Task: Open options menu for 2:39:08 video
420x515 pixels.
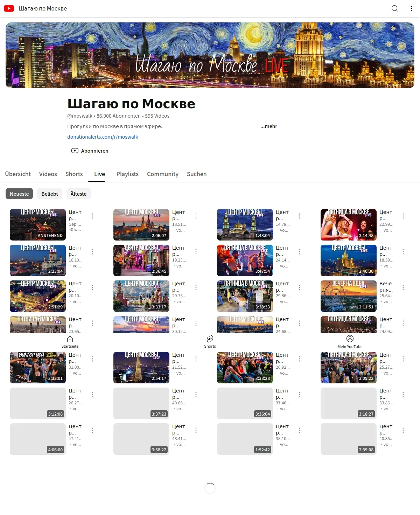Action: 403,430
